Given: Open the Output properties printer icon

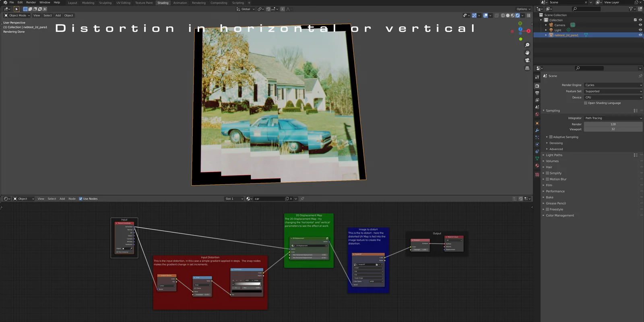Looking at the screenshot, I should coord(537,93).
